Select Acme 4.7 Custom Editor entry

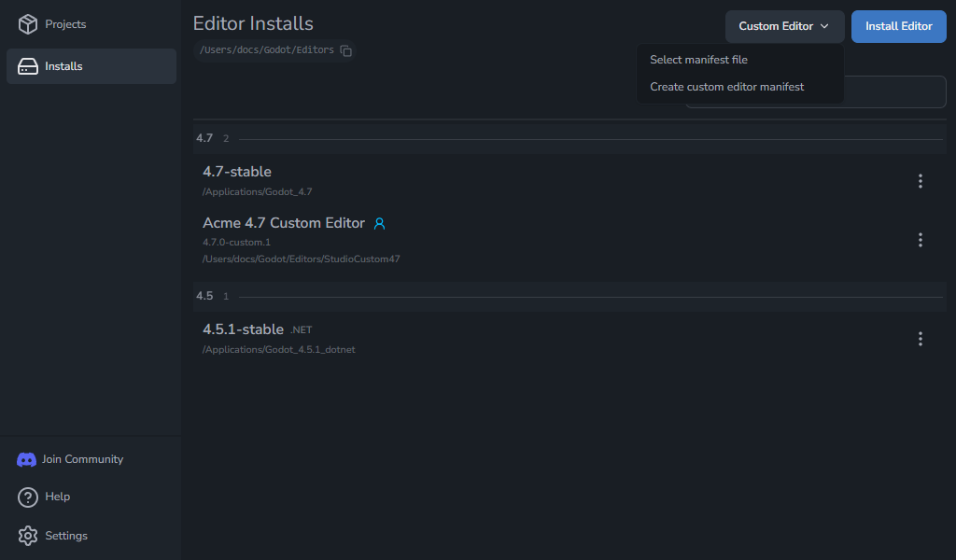tap(284, 223)
